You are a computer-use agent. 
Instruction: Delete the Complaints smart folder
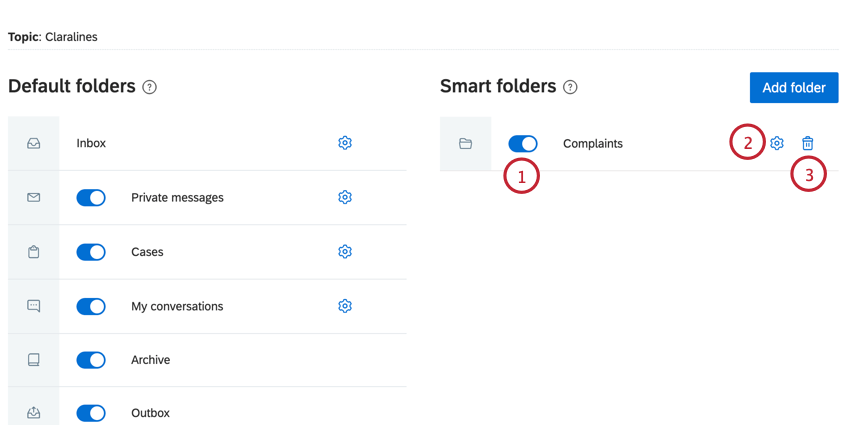pos(808,143)
